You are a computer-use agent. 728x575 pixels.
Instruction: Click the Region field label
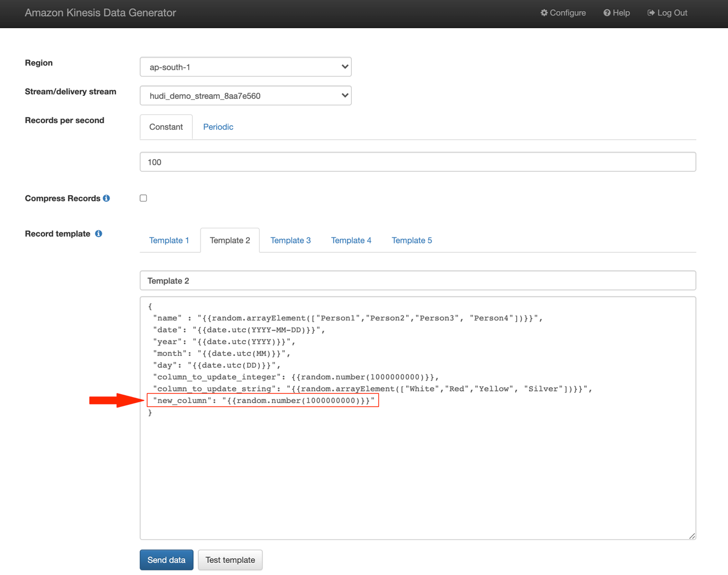point(39,63)
